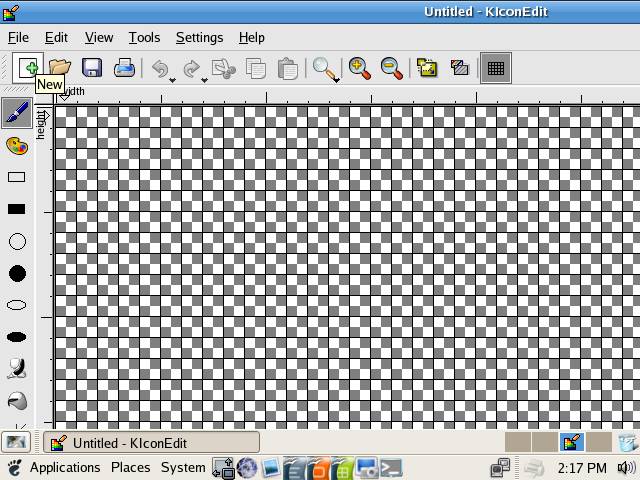Click the New icon in the toolbar

29,68
